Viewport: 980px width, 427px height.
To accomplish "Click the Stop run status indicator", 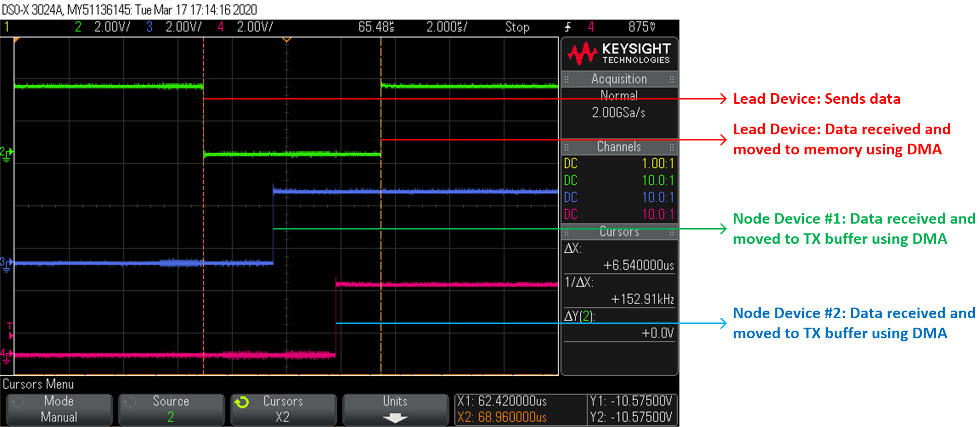I will [x=517, y=27].
